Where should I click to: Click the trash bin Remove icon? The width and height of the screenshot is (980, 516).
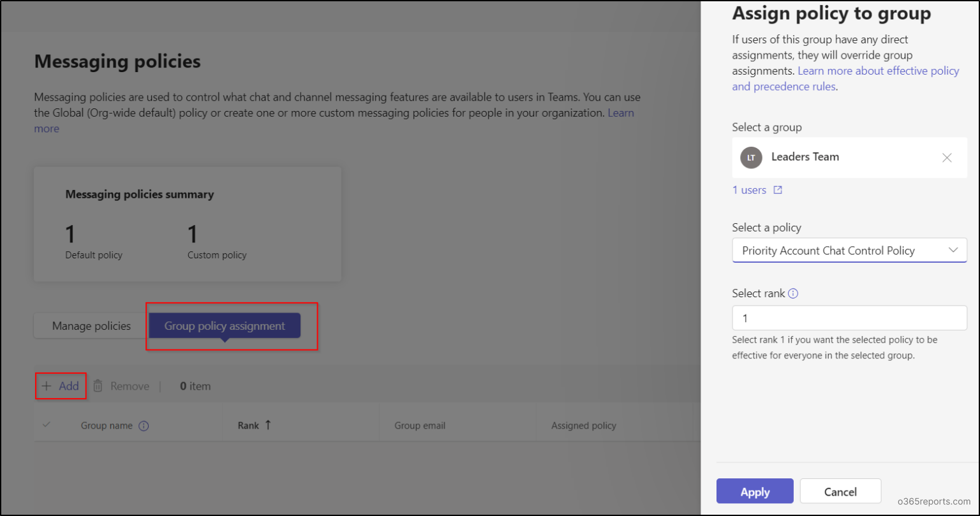98,386
